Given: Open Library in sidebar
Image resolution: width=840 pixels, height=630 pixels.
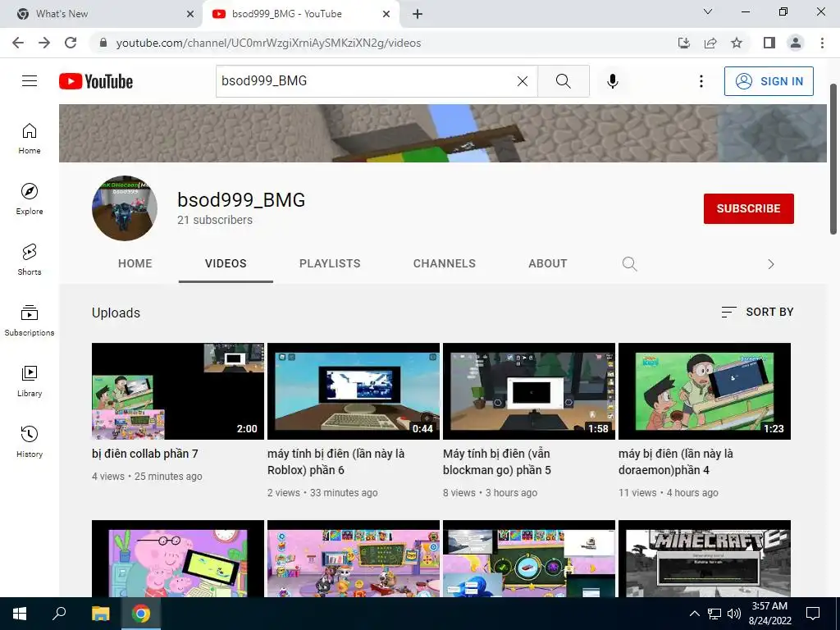Looking at the screenshot, I should point(30,381).
